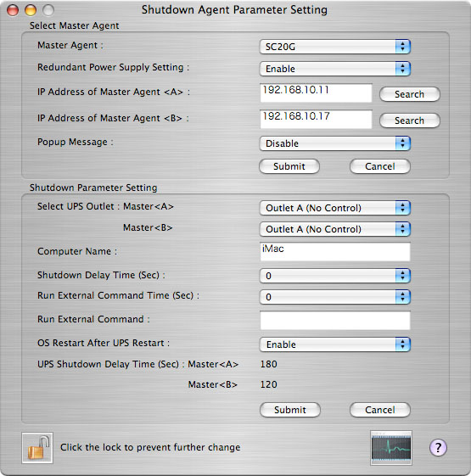Open the UPS waveform monitor icon
This screenshot has height=476, width=471.
pyautogui.click(x=391, y=448)
